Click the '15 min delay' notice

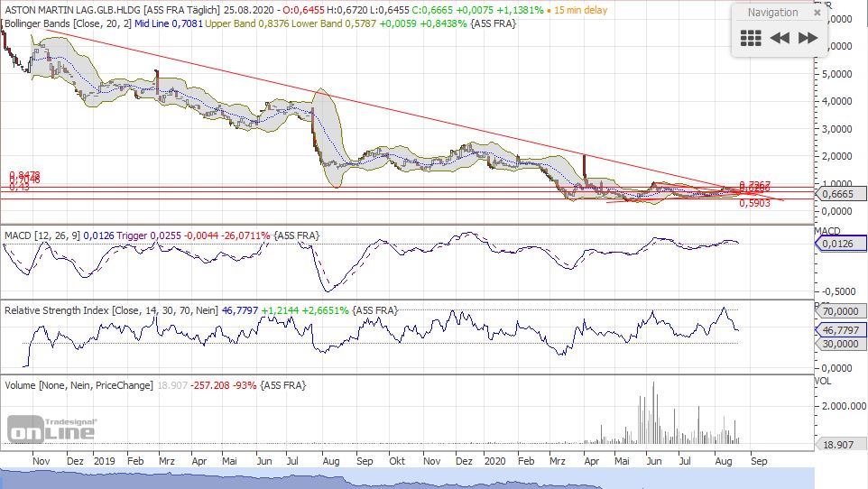pyautogui.click(x=580, y=10)
